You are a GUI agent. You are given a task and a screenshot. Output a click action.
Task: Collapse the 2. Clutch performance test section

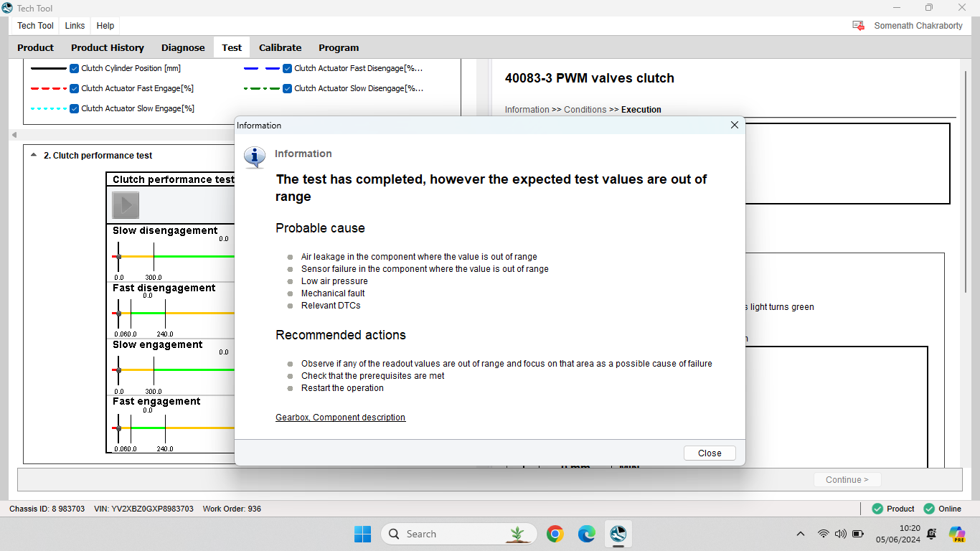(34, 155)
